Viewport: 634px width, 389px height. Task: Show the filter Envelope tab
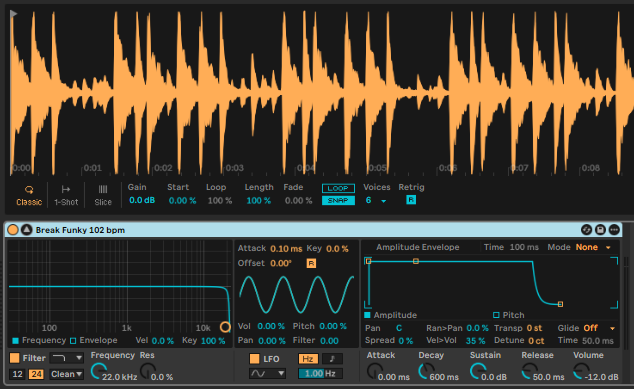tap(94, 340)
